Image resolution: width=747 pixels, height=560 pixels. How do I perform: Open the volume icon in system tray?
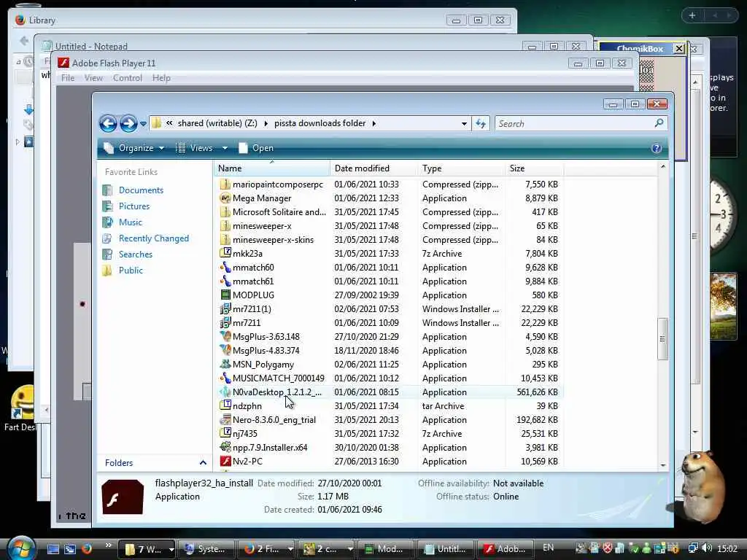[707, 548]
